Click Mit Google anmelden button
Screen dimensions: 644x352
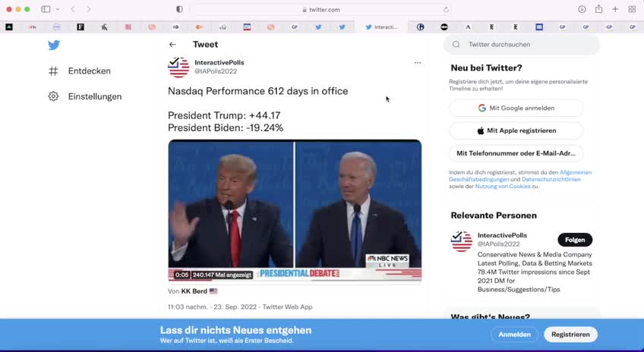[x=516, y=108]
